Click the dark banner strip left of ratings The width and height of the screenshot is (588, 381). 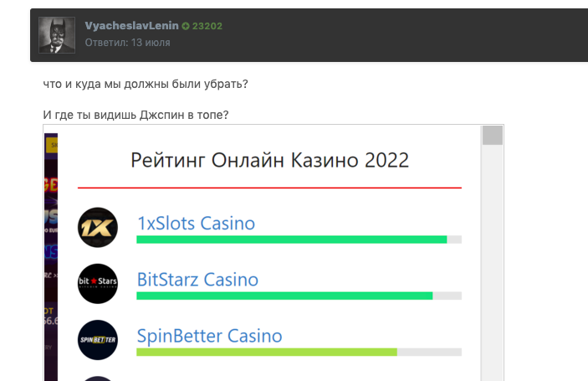(52, 251)
